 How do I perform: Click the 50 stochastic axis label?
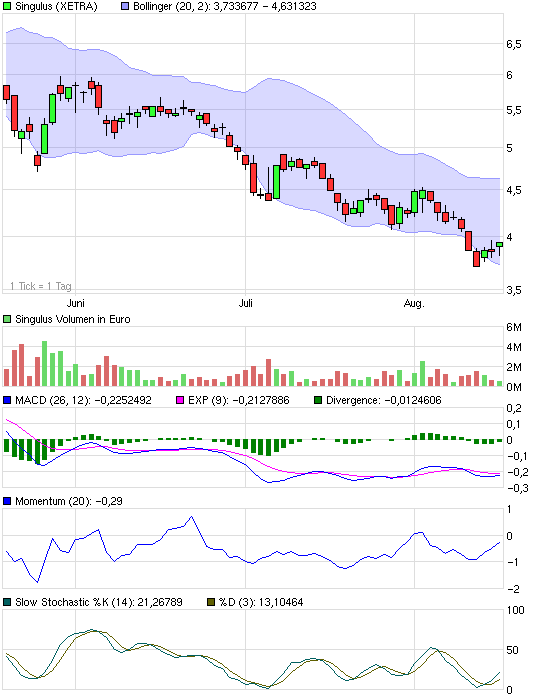click(512, 650)
